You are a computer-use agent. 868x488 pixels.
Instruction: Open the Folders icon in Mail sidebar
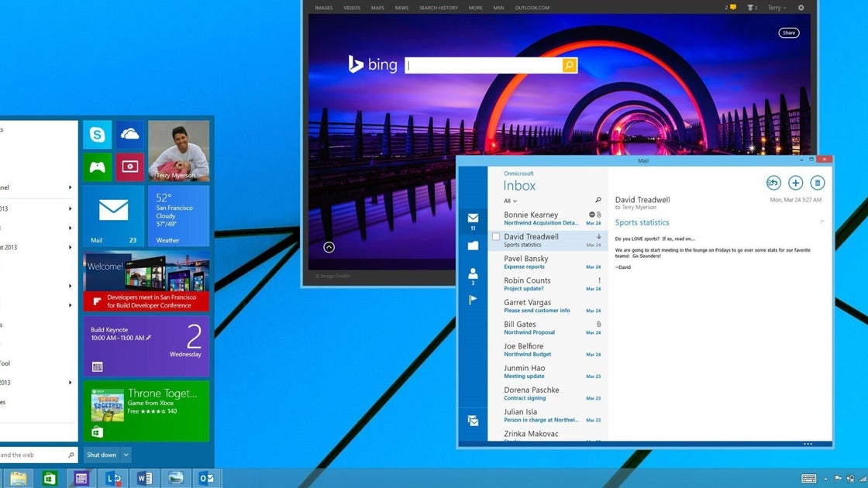[x=473, y=246]
